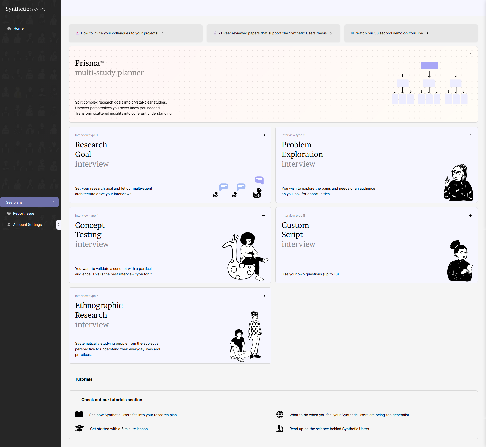This screenshot has height=448, width=486.
Task: Click the Prisma hierarchy diagram thumbnail
Action: (x=429, y=83)
